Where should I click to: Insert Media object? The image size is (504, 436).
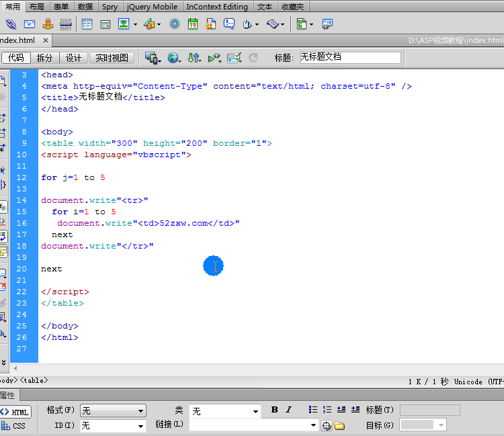149,24
